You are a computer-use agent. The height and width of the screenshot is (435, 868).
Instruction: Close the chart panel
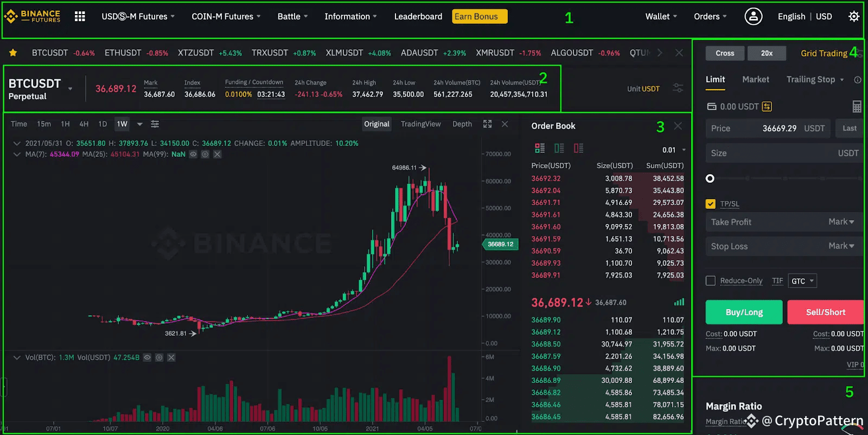pos(505,124)
